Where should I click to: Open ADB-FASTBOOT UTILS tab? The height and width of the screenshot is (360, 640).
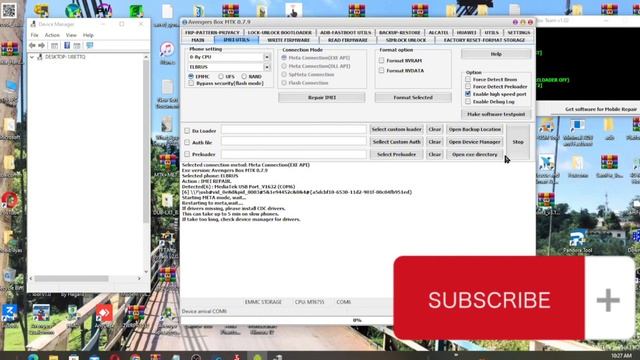(345, 32)
